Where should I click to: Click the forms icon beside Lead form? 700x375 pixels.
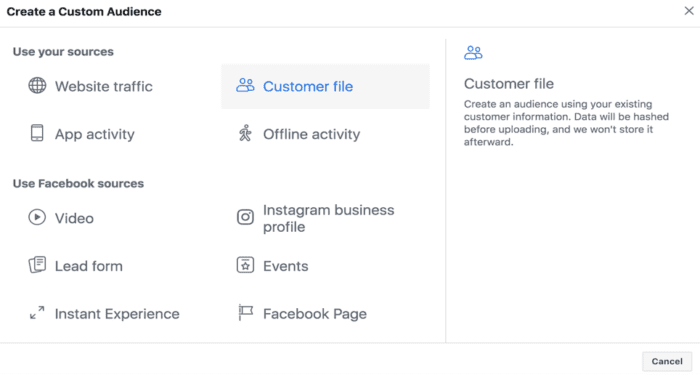(x=37, y=265)
